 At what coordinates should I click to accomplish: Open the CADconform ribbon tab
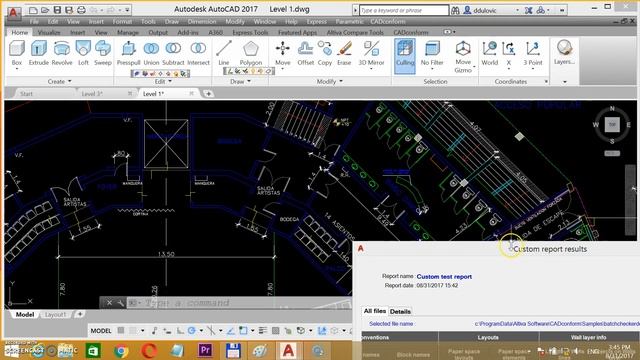click(411, 32)
